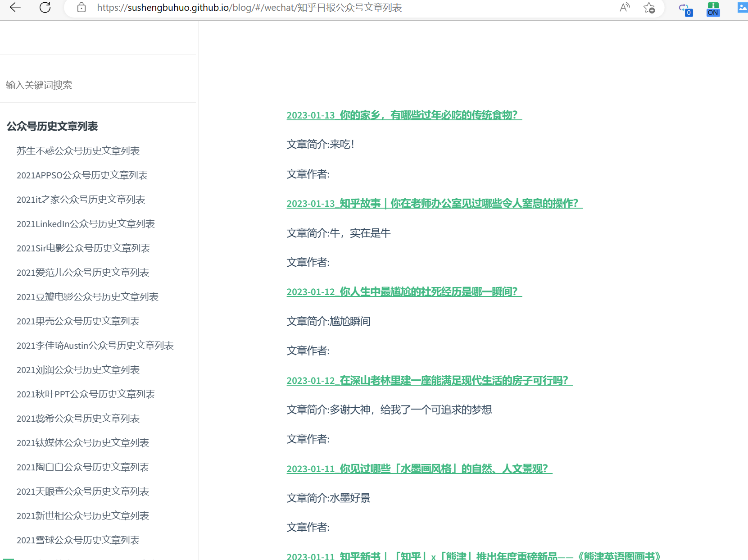Screen dimensions: 748x560
Task: Focus the address bar URL
Action: coord(249,8)
